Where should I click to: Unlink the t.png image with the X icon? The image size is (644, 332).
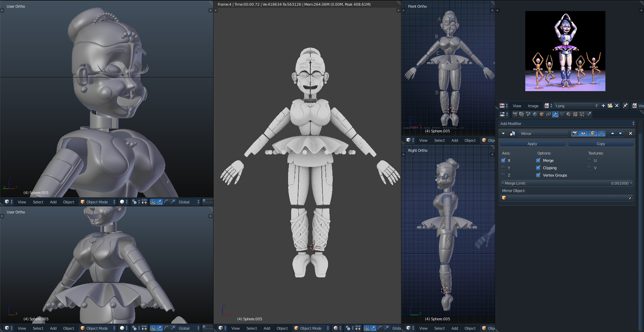click(x=617, y=106)
